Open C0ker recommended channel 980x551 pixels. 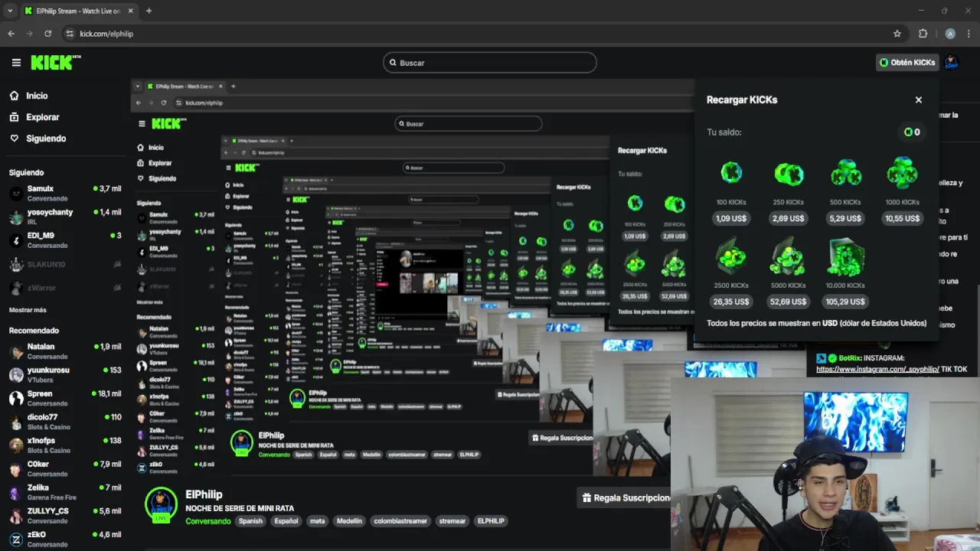[x=64, y=469]
